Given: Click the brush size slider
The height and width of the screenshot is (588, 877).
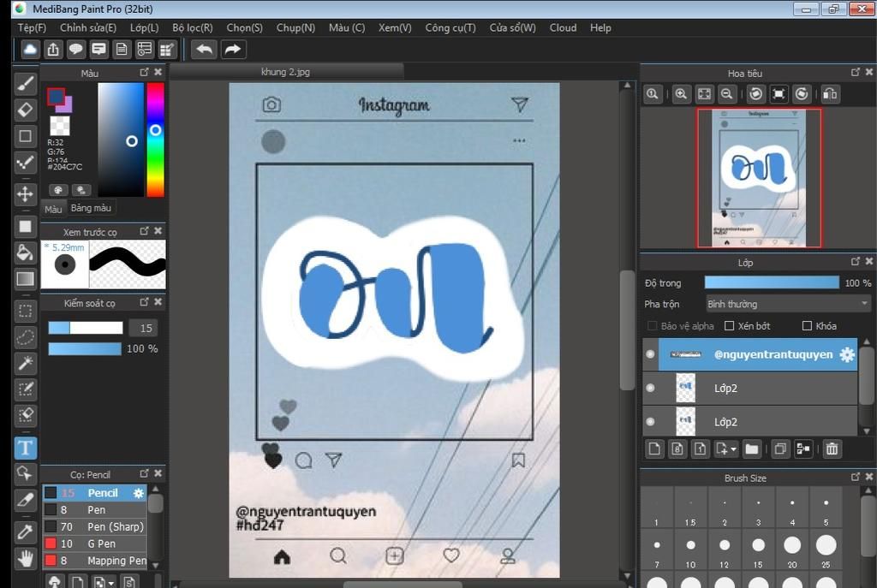Looking at the screenshot, I should point(85,328).
